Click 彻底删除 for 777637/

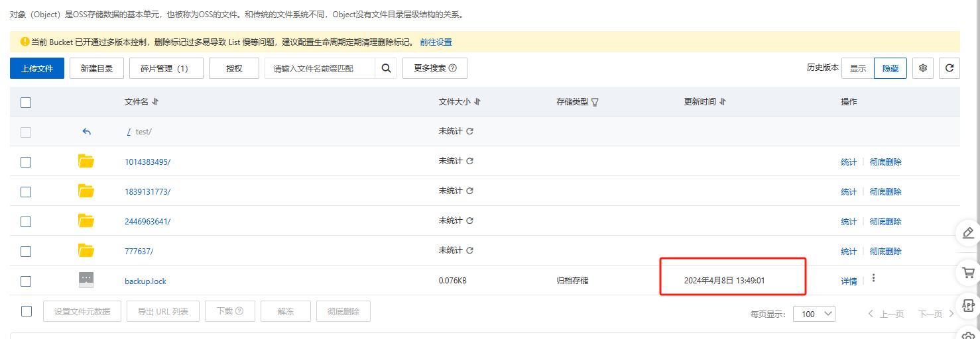pyautogui.click(x=886, y=251)
